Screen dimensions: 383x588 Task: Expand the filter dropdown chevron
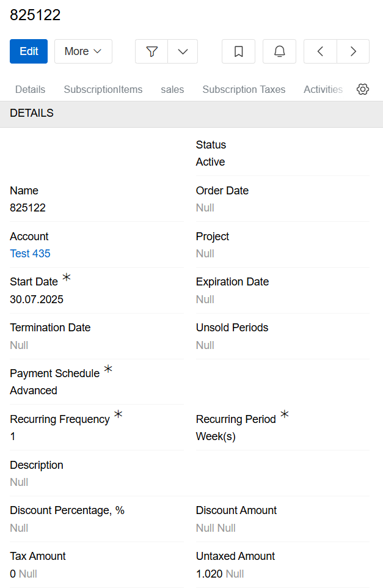point(183,51)
